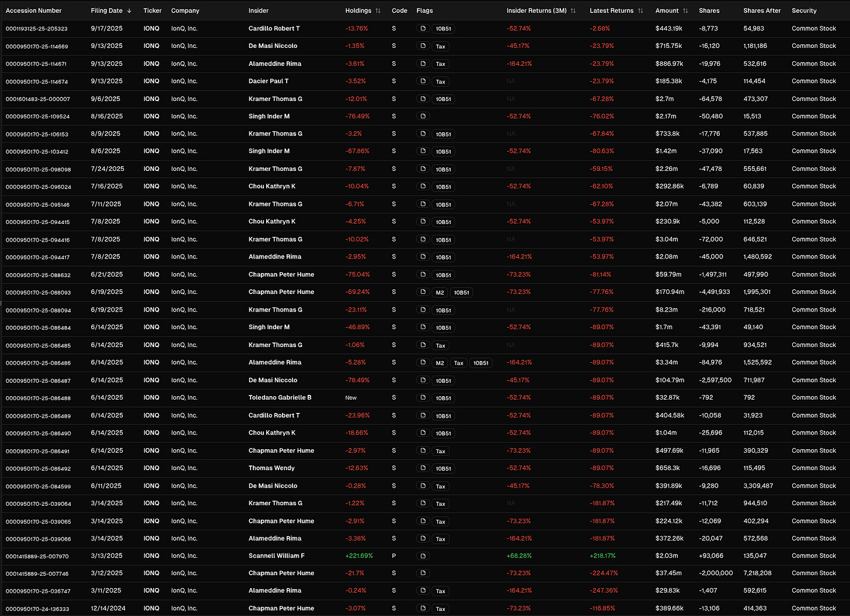This screenshot has width=850, height=616.
Task: Click 10B51 flag in Toledano Gabrielle B row
Action: pyautogui.click(x=444, y=398)
